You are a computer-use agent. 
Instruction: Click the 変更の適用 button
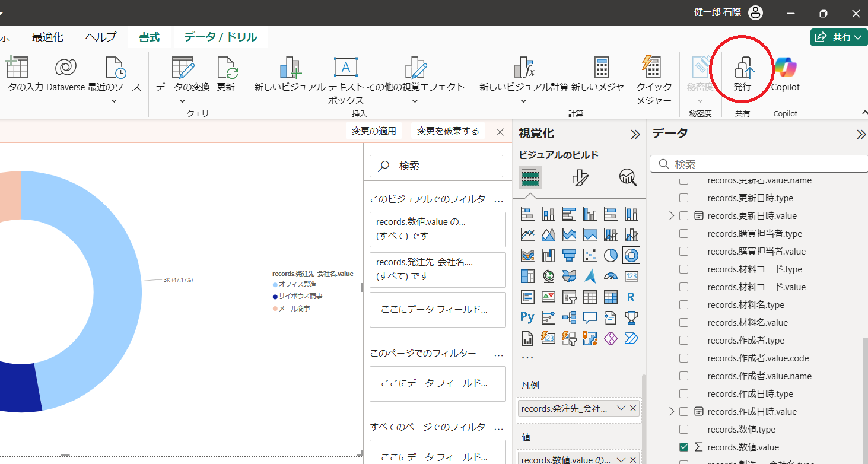pyautogui.click(x=374, y=131)
